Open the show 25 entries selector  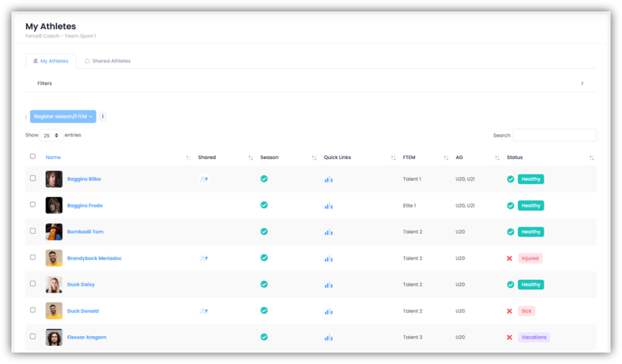(52, 135)
